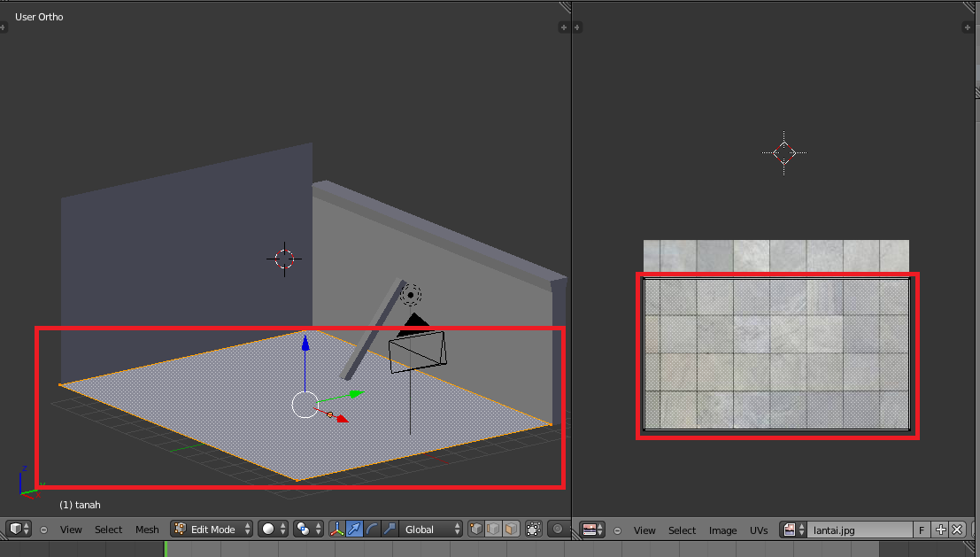Open the 3D View's Select menu
The height and width of the screenshot is (557, 980).
point(108,530)
